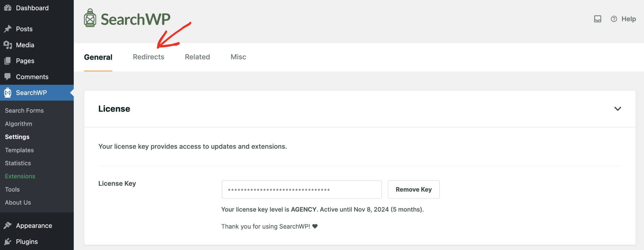Click the SearchWP lantern icon in sidebar
Screen dimensions: 644x250
8,93
